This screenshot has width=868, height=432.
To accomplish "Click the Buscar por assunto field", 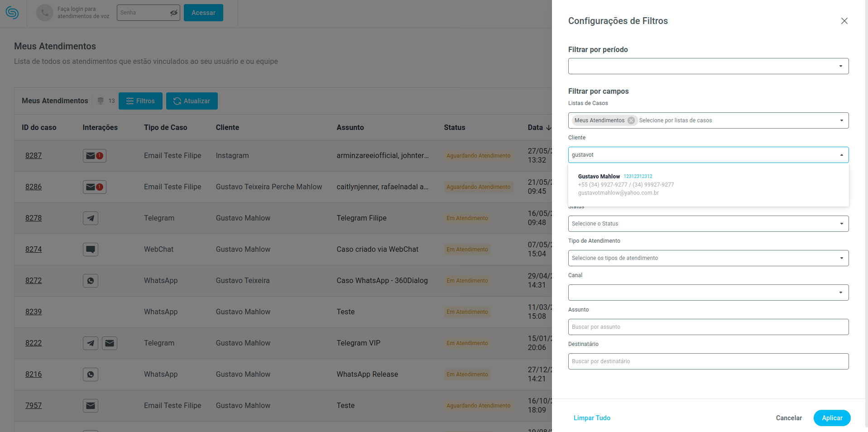I will point(708,327).
